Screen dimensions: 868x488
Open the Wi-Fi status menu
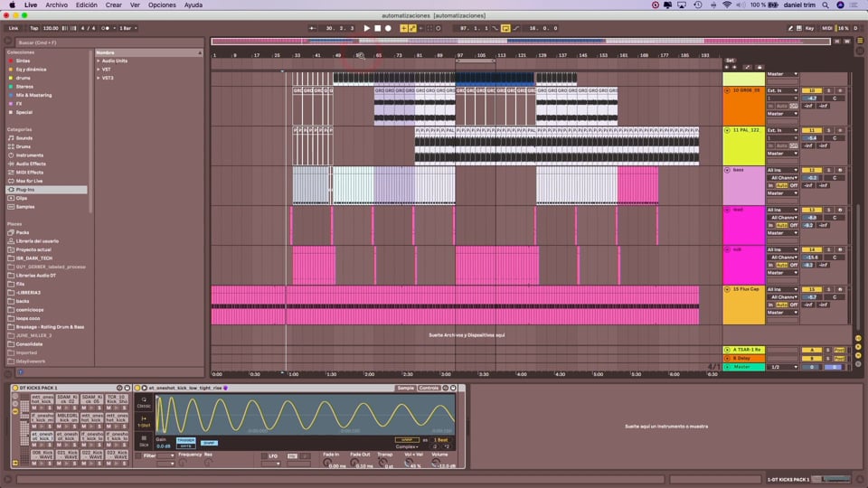pos(727,5)
